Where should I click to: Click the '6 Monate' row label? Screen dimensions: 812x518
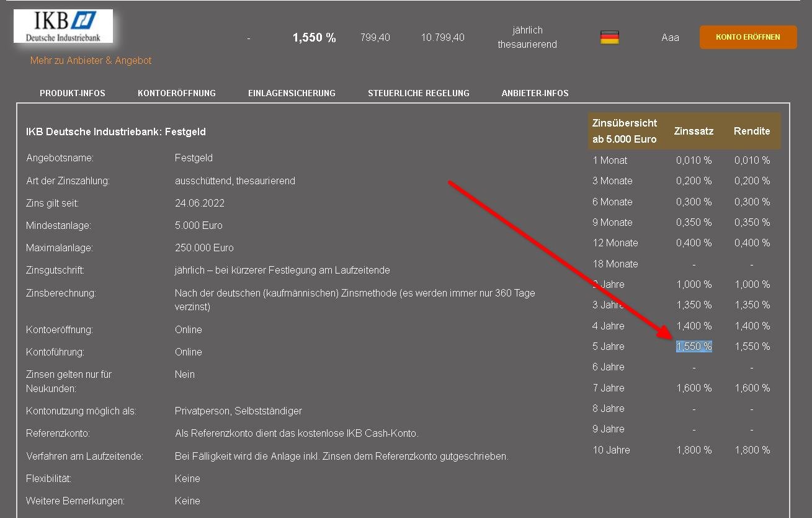tap(613, 202)
